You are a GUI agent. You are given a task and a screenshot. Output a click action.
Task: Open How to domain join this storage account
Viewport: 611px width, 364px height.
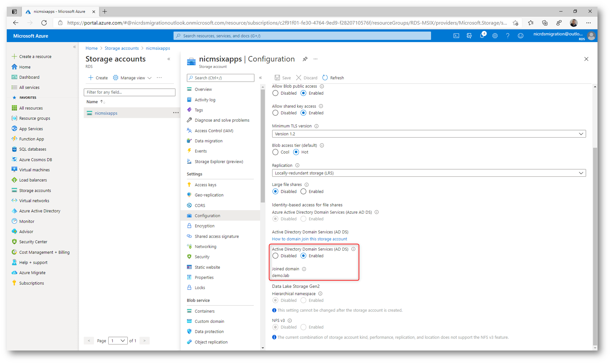pos(309,239)
